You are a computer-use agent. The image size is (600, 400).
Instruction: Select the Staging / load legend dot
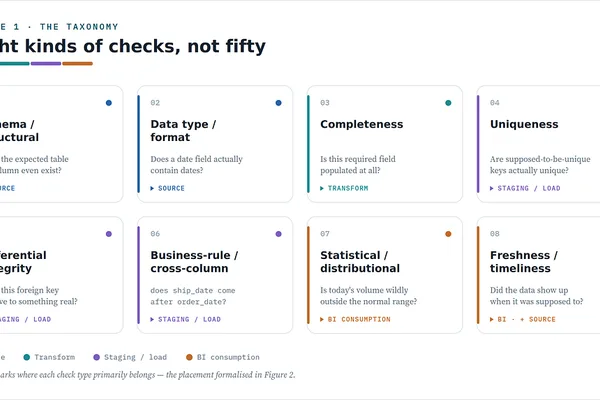[x=96, y=357]
